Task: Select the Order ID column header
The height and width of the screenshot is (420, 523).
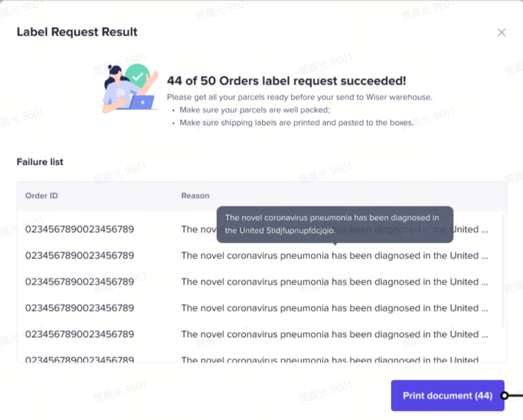Action: [41, 196]
